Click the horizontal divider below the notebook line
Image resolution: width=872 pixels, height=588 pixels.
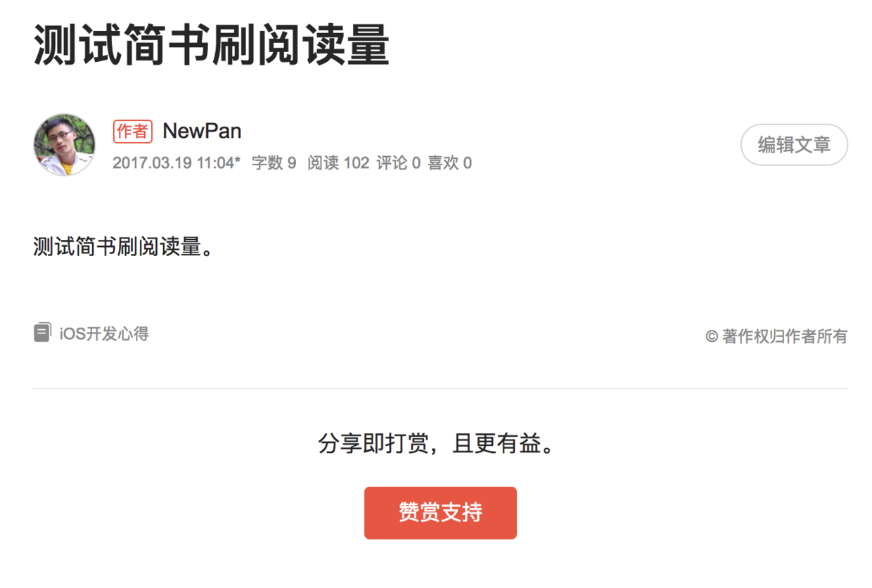[440, 388]
